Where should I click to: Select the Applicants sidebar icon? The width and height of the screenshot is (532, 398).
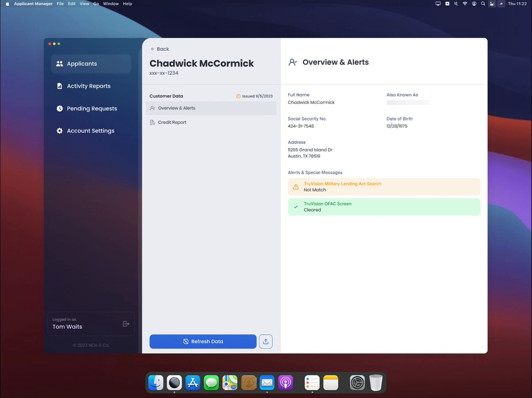[x=59, y=63]
